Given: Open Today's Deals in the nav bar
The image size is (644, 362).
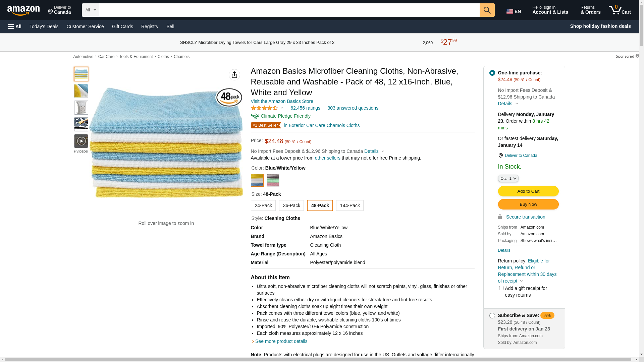Looking at the screenshot, I should tap(44, 26).
